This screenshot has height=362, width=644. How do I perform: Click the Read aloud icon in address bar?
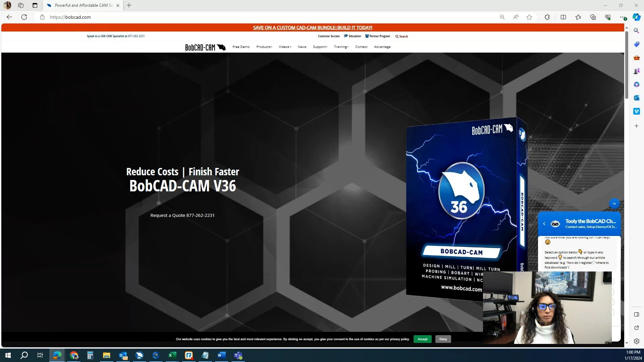[516, 17]
